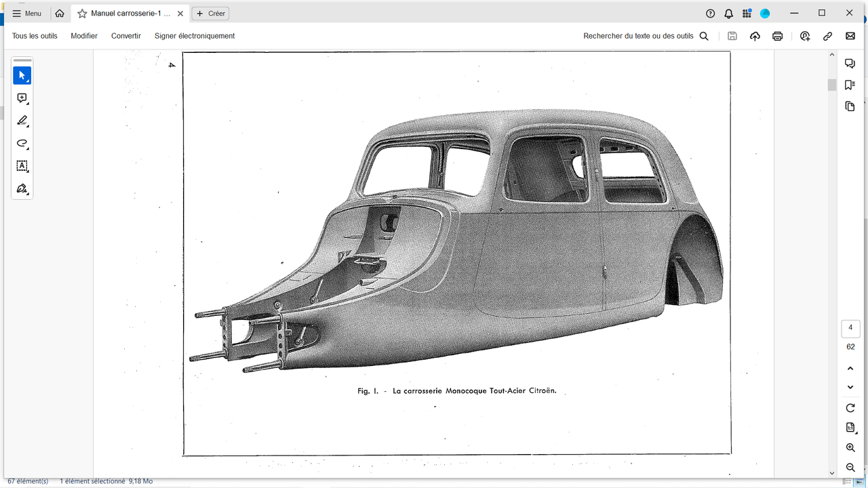Star the Manuel carrosserie tab

tap(82, 14)
